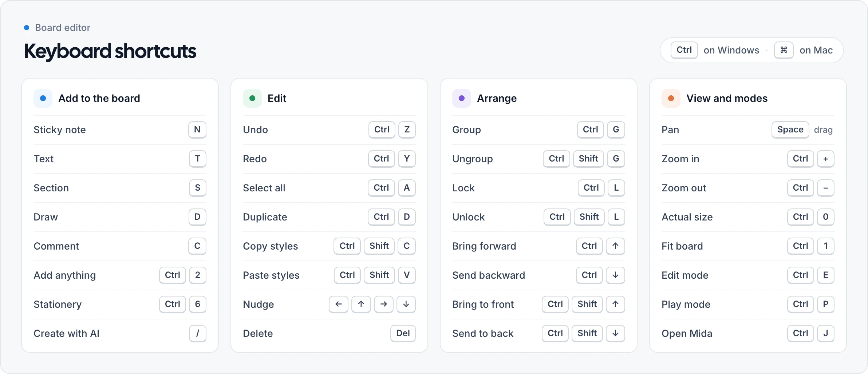
Task: Click the 'Ungroup' shortcut label
Action: point(473,159)
